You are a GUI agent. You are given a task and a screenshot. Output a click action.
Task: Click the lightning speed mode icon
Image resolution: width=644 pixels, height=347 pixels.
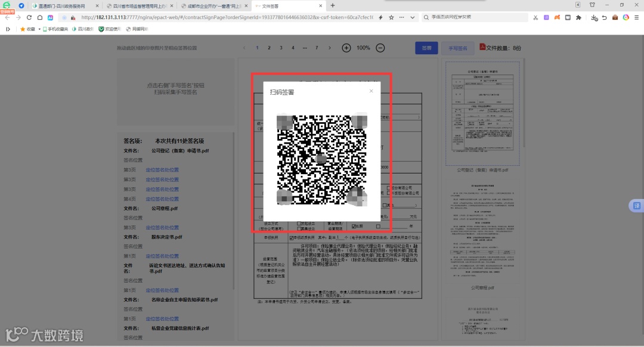(380, 18)
